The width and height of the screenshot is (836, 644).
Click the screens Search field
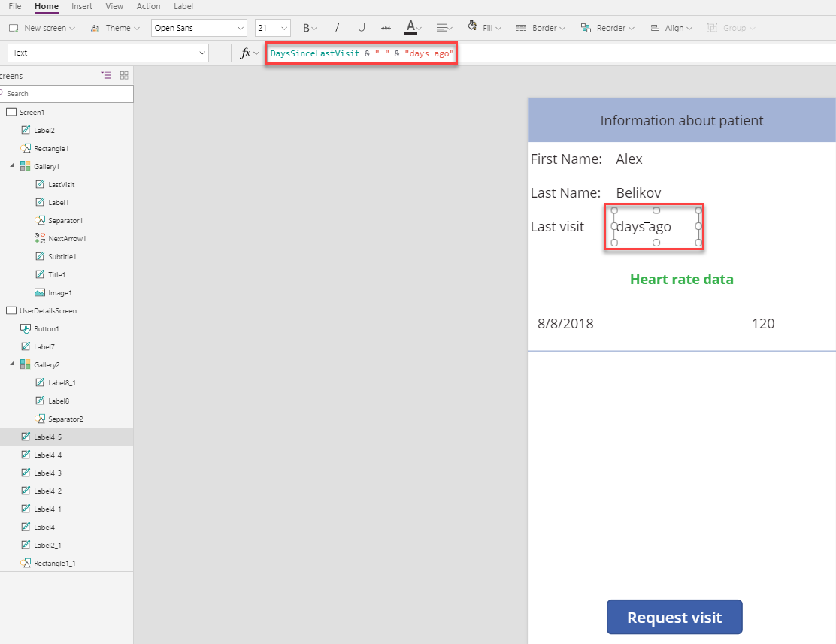pyautogui.click(x=67, y=94)
